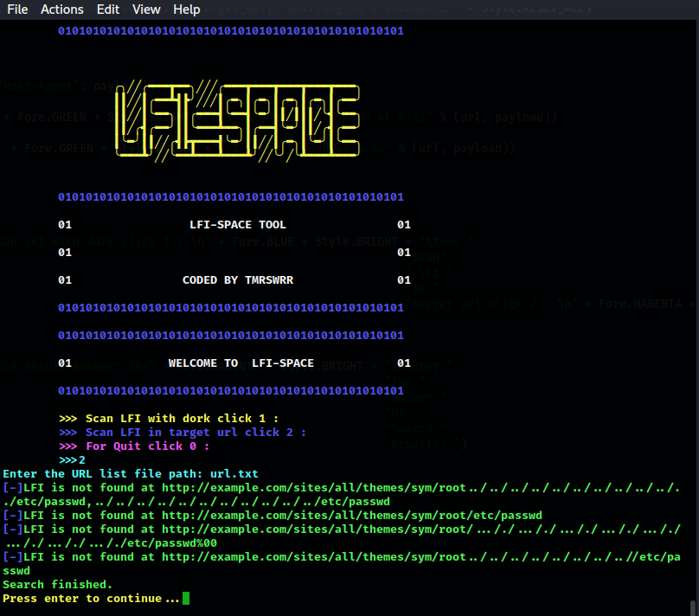699x616 pixels.
Task: Click the terminal scrollbar thumb
Action: pyautogui.click(x=693, y=608)
